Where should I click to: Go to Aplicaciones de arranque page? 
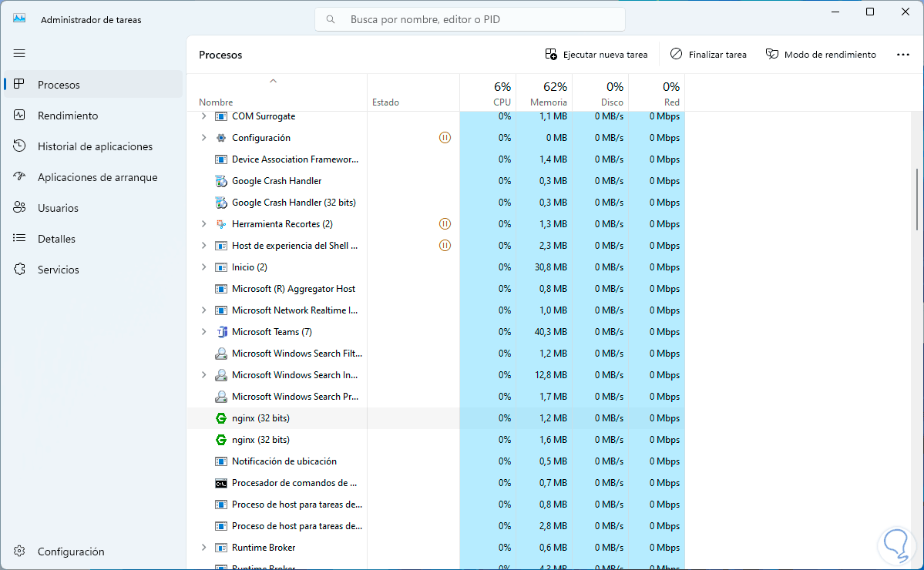(97, 177)
